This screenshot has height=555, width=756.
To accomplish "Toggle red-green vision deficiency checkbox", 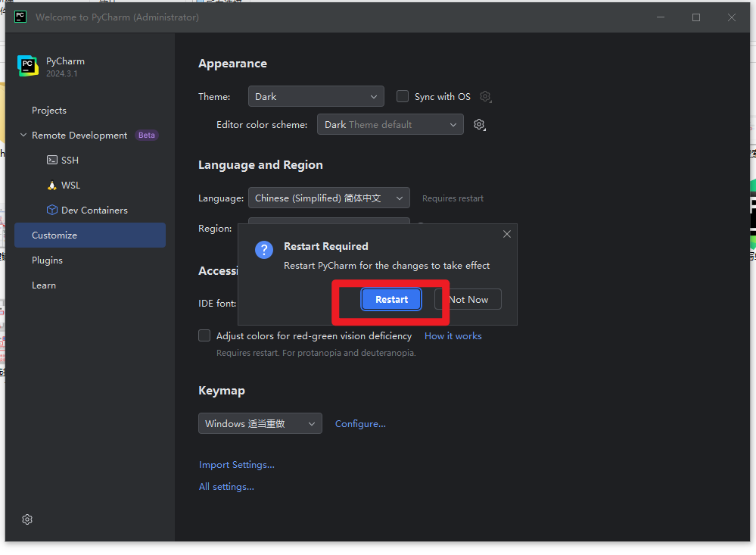I will point(204,335).
